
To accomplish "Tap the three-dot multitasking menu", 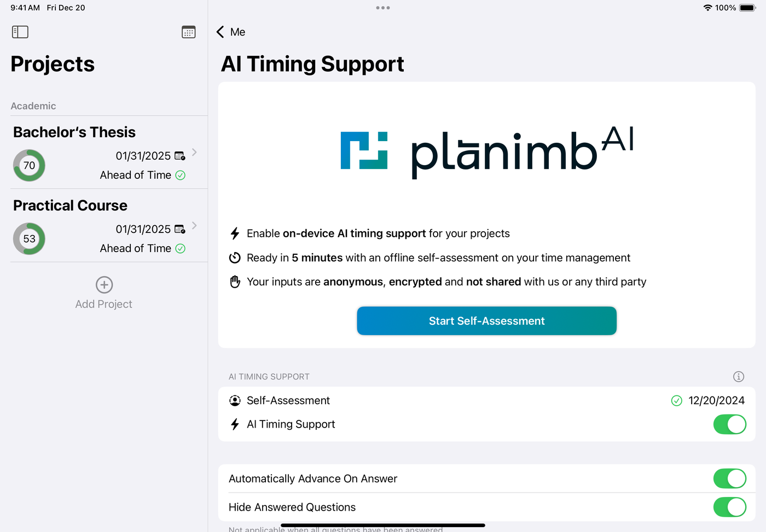I will tap(383, 8).
